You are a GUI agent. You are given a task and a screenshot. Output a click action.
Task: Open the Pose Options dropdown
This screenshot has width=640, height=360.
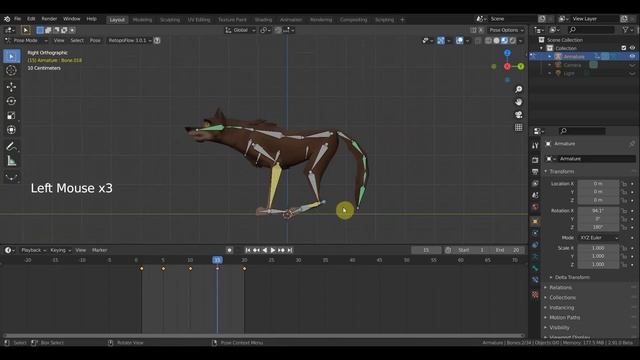pos(506,30)
